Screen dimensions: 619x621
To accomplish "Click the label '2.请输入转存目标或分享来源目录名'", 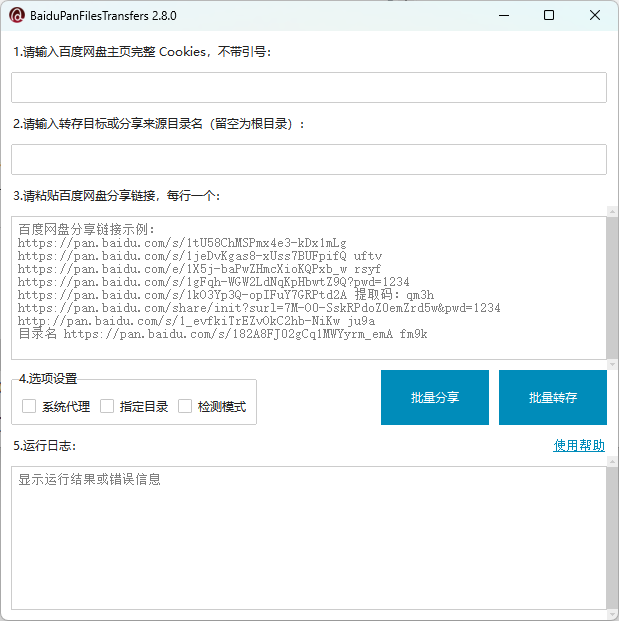I will [108, 124].
